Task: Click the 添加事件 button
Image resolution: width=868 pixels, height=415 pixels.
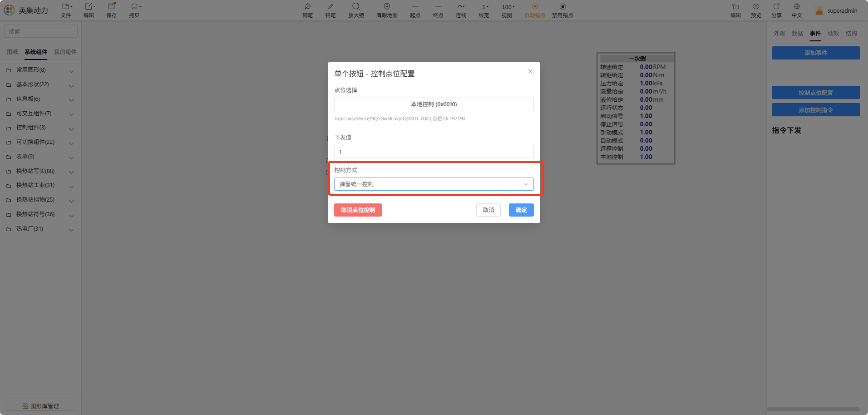Action: [816, 53]
